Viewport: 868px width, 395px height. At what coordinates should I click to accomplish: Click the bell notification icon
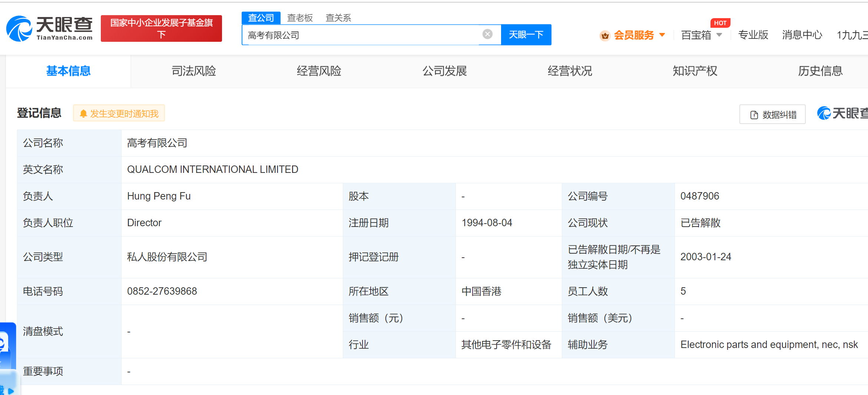tap(83, 114)
